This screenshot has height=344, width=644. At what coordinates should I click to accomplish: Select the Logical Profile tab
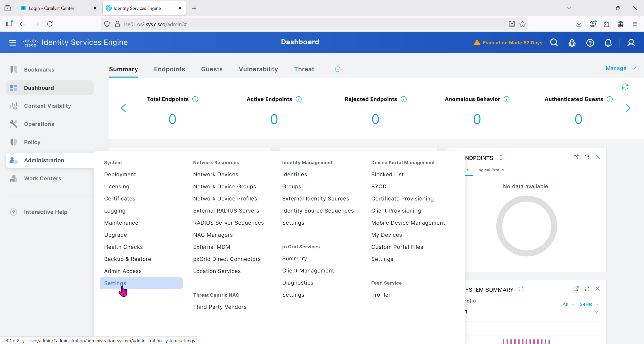point(490,170)
